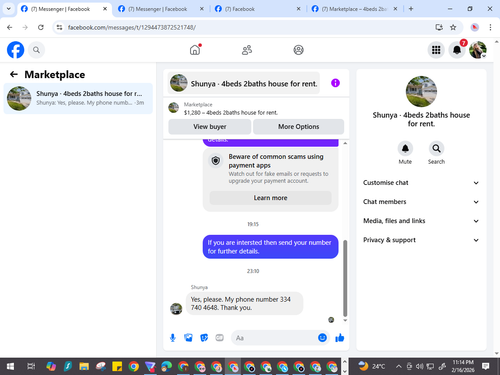Image resolution: width=500 pixels, height=375 pixels.
Task: Click the listing thumbnail in right panel
Action: click(421, 91)
